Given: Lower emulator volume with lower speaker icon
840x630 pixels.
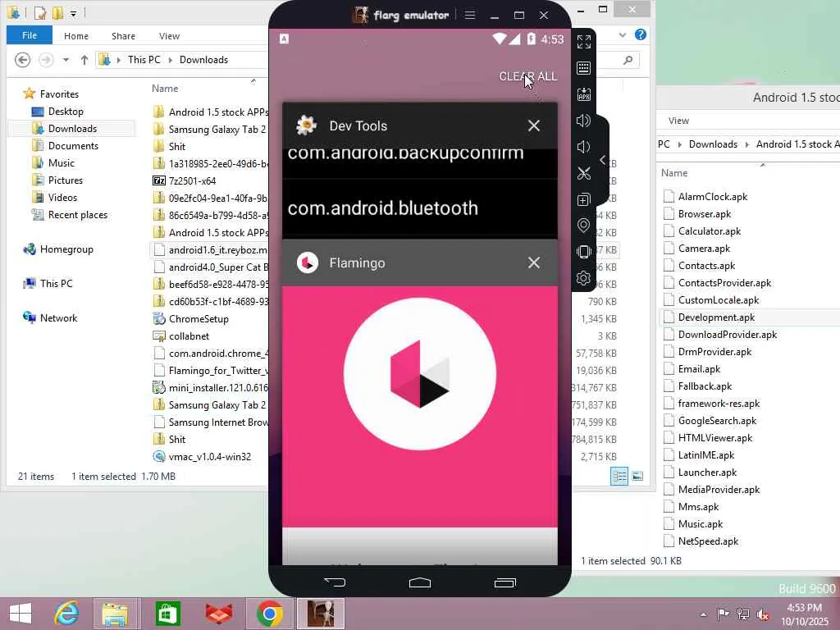Looking at the screenshot, I should [x=583, y=147].
